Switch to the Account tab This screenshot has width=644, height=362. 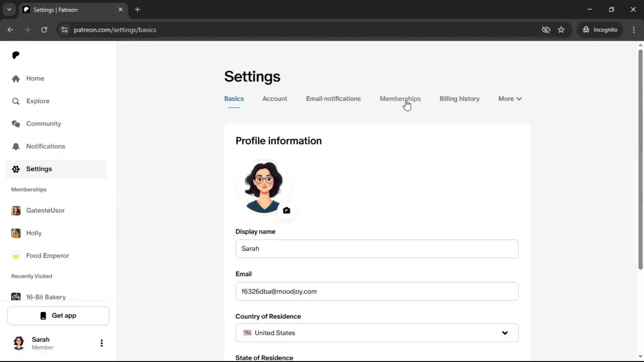point(274,99)
